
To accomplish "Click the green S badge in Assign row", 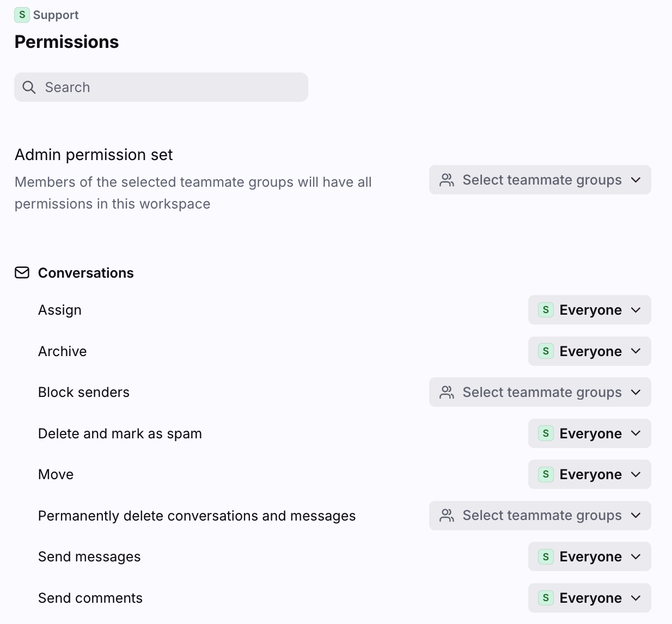I will (x=546, y=310).
